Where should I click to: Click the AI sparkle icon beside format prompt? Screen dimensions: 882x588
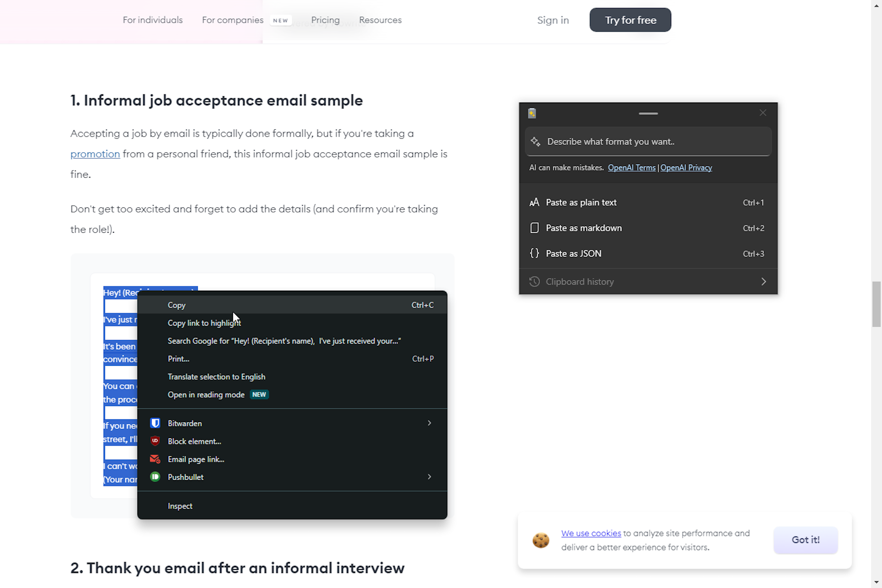(x=535, y=142)
